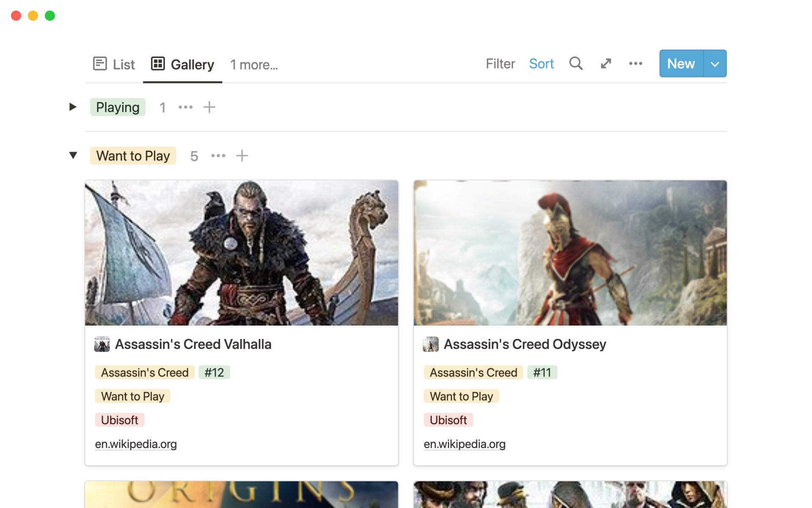The height and width of the screenshot is (508, 812).
Task: Click the plus icon next to Playing group
Action: tap(209, 107)
